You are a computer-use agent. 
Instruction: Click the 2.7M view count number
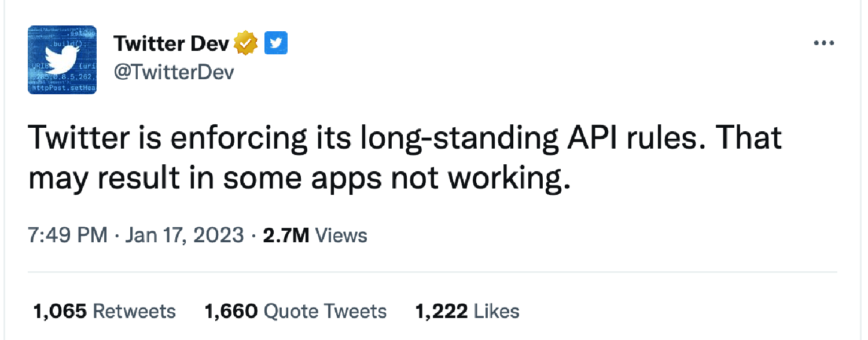tap(286, 236)
